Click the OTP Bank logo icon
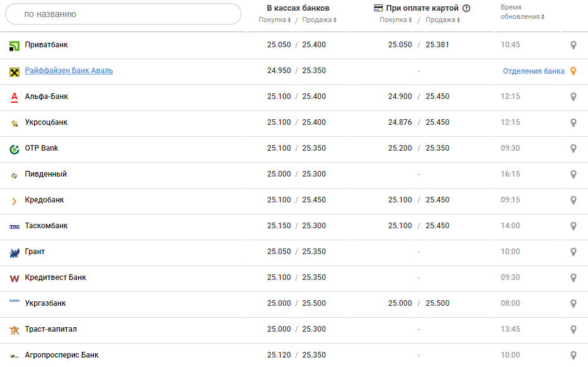This screenshot has height=367, width=588. click(14, 149)
